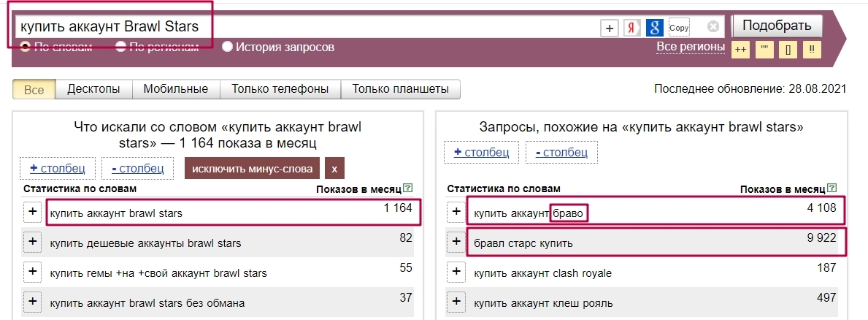Open the query "купить аккаунт brawl stars"
The image size is (868, 320).
coord(115,213)
